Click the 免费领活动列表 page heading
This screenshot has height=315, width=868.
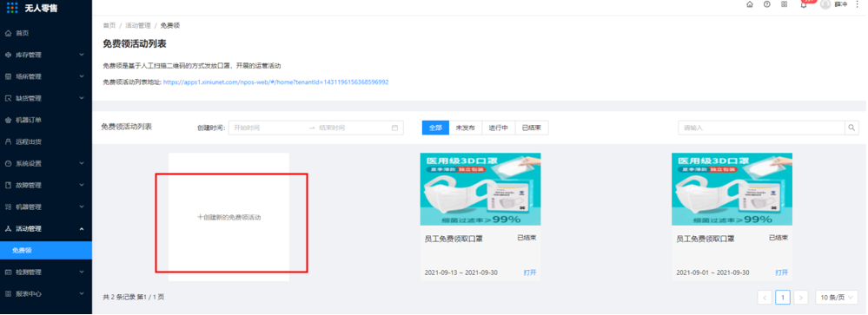(135, 43)
